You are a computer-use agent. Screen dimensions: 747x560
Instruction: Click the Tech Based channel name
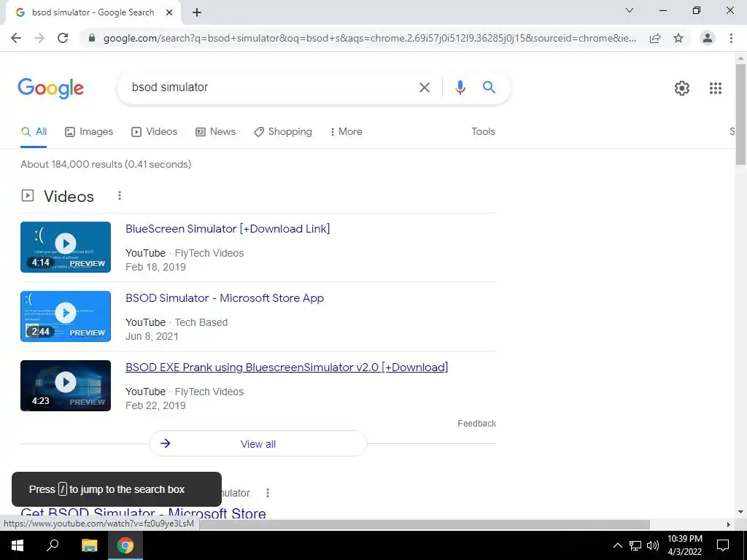201,322
